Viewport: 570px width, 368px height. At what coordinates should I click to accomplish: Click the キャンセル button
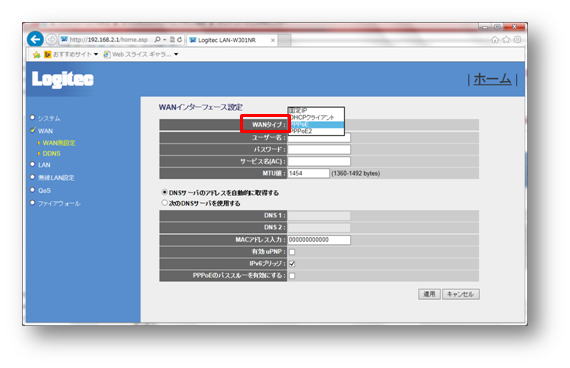tap(461, 294)
